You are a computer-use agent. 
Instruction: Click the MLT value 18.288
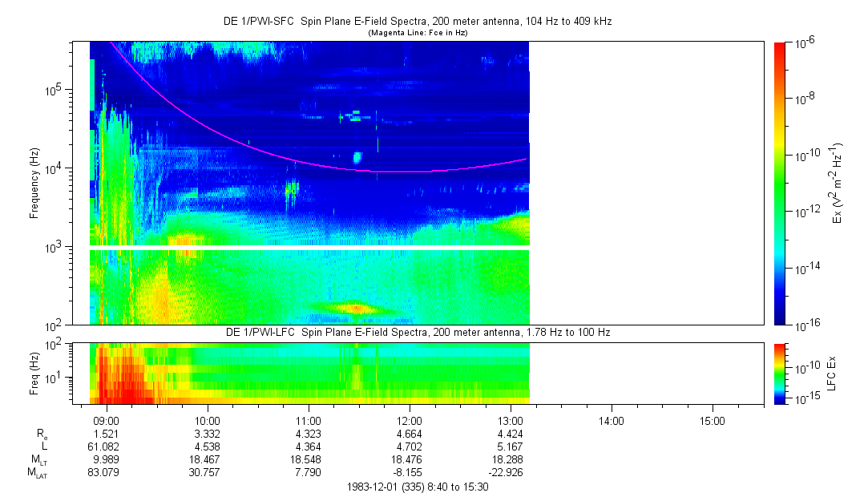507,459
